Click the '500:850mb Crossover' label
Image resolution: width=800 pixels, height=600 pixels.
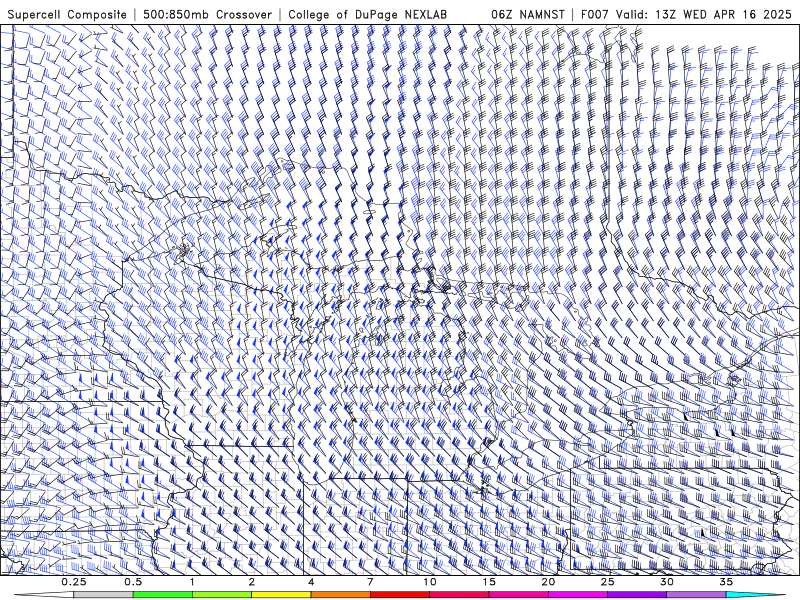click(207, 14)
